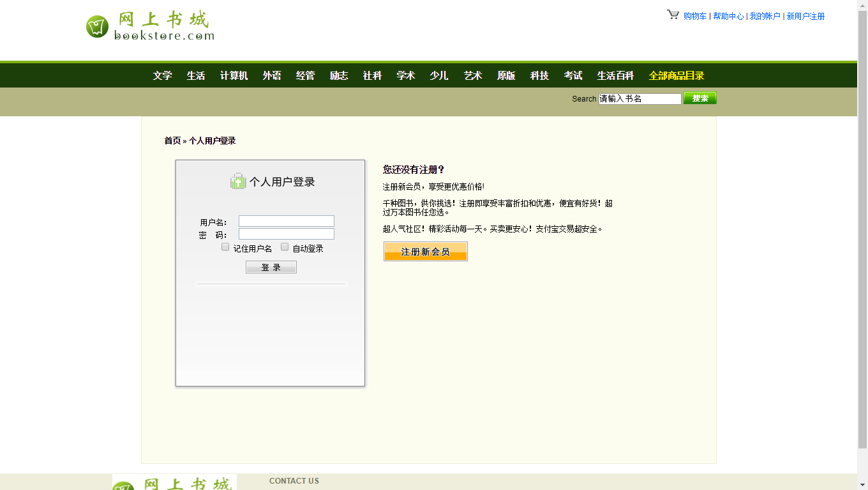Click the book name search field
The image size is (868, 490).
640,99
